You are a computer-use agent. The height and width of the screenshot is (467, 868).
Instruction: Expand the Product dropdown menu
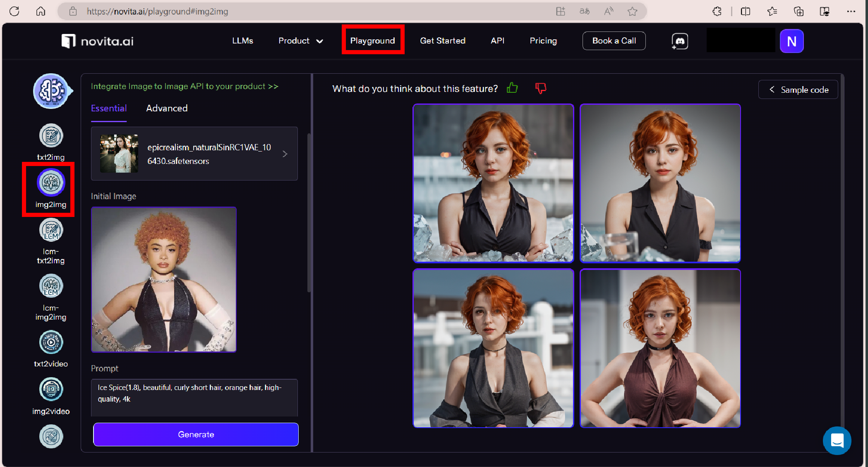click(300, 41)
